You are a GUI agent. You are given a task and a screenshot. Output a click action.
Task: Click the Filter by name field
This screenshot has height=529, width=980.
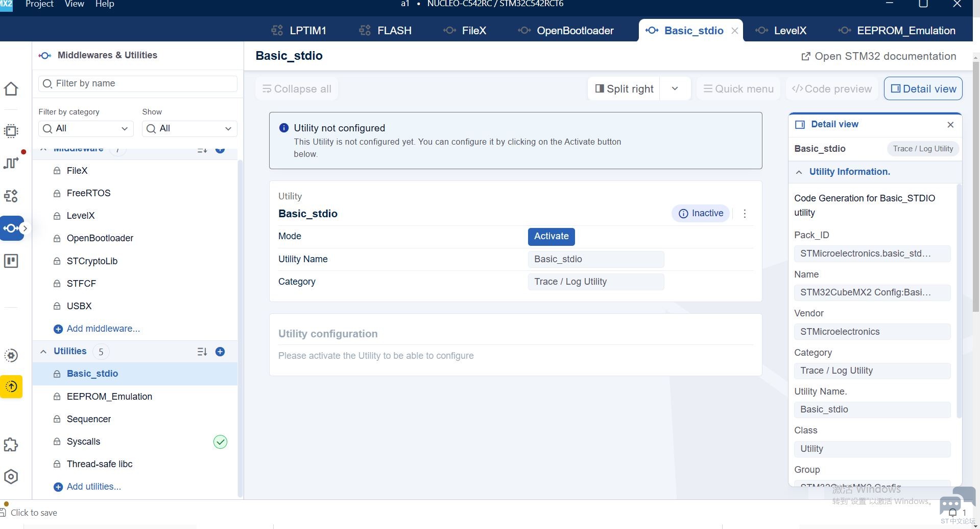(138, 83)
